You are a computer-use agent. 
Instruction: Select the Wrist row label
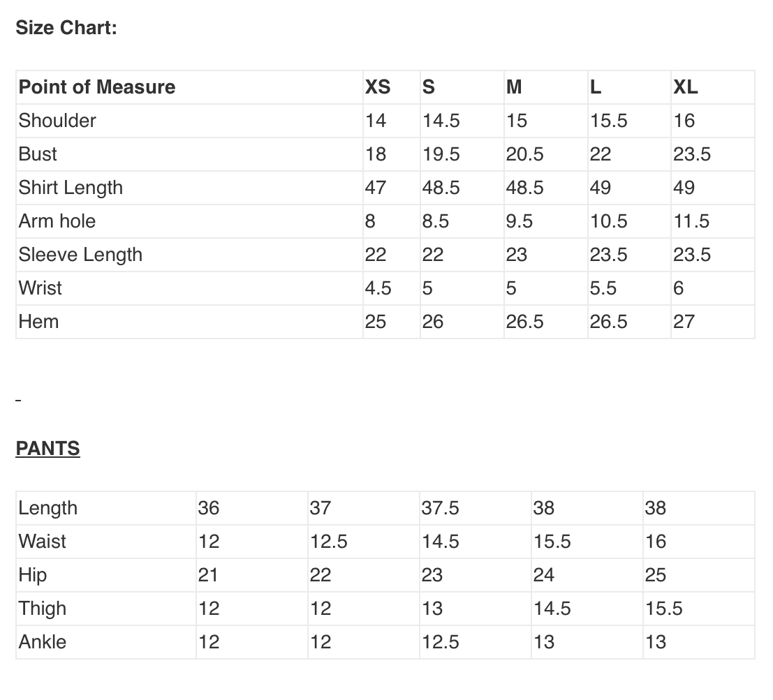pos(41,288)
